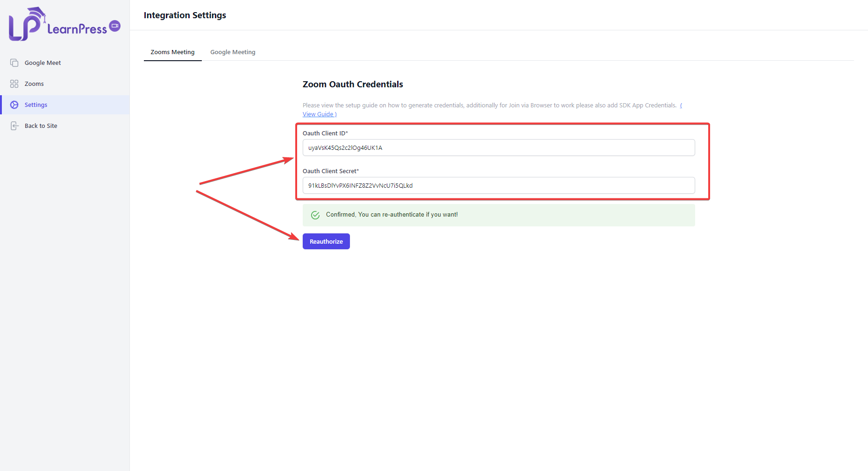The width and height of the screenshot is (868, 471).
Task: Click the Zoom Oauth Credentials heading
Action: pos(353,84)
